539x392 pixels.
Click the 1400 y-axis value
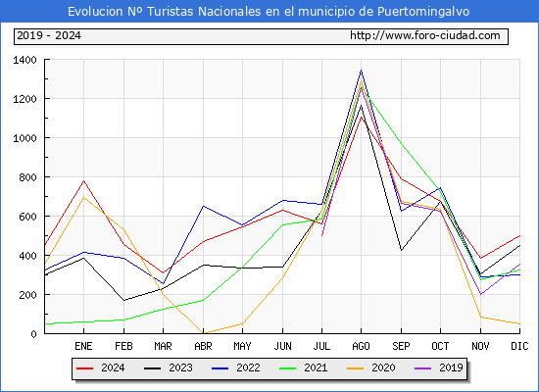(x=24, y=60)
